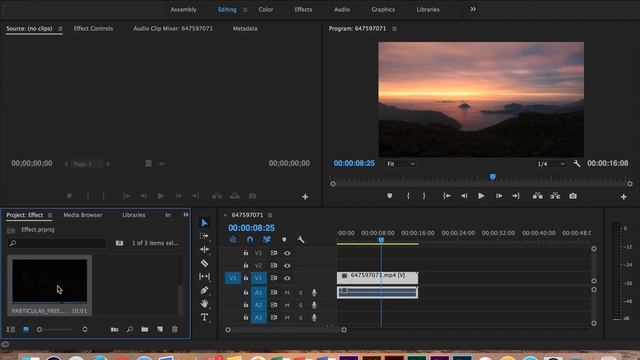This screenshot has height=360, width=640.
Task: Toggle V2 track output eye
Action: (287, 266)
